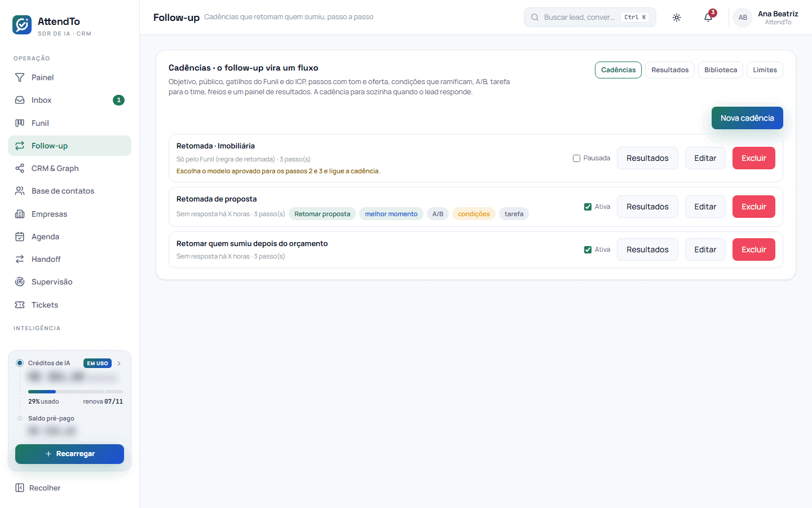Open the Empresas building icon
Image resolution: width=812 pixels, height=508 pixels.
[20, 214]
